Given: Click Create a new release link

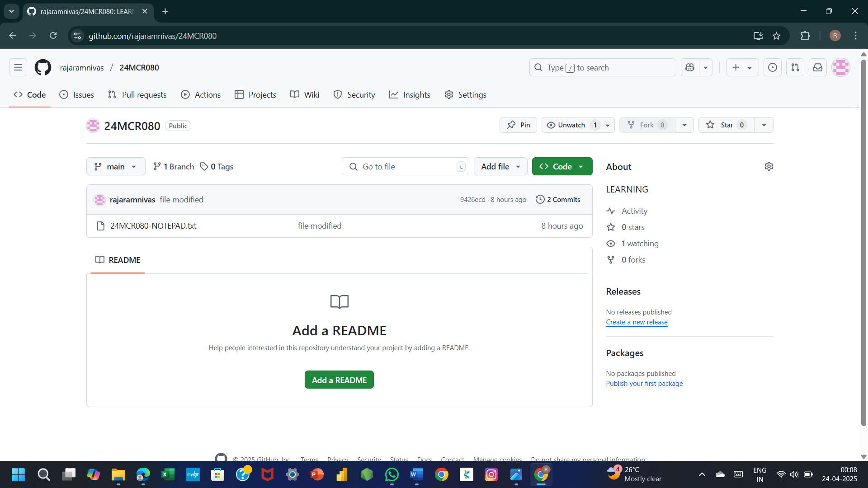Looking at the screenshot, I should click(x=637, y=322).
